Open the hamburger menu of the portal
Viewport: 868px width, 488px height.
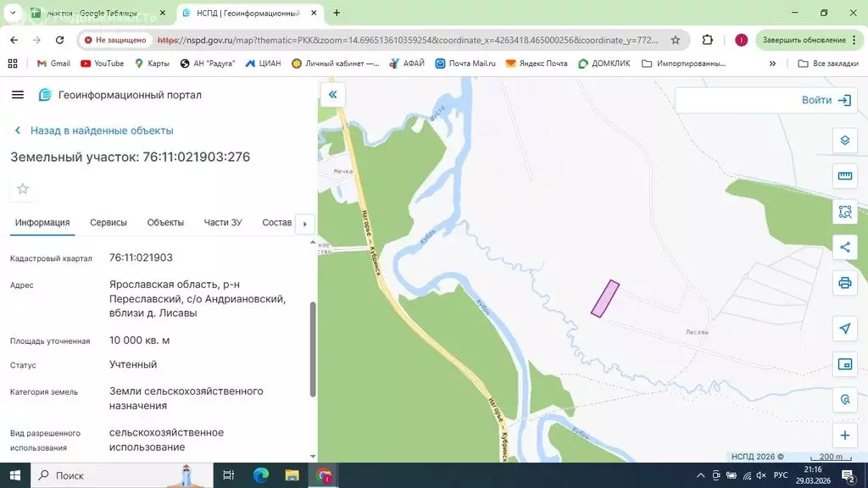click(x=18, y=95)
